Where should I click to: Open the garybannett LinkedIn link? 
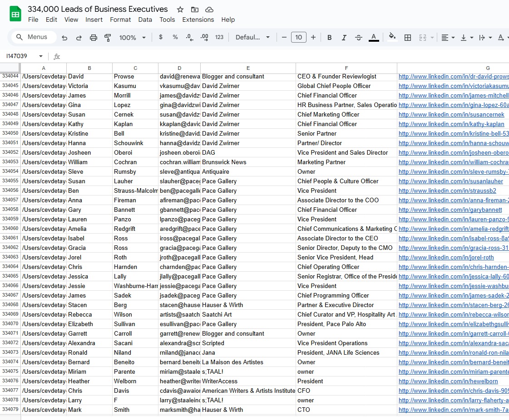[x=450, y=210]
